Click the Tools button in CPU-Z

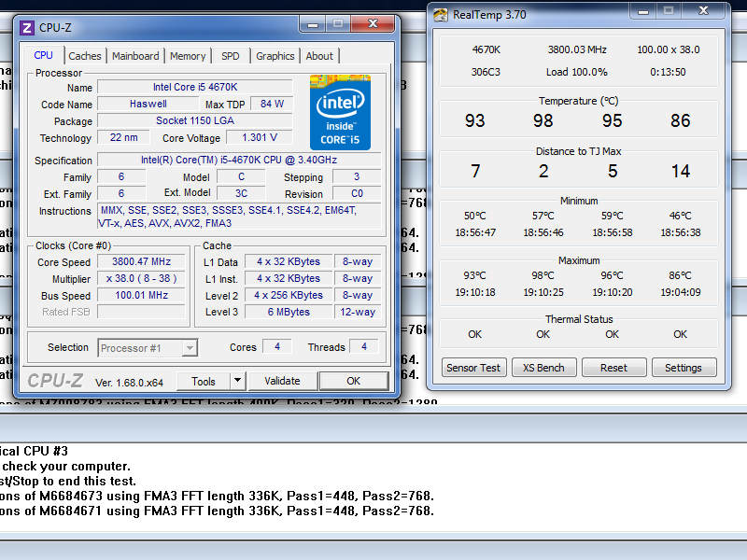tap(204, 382)
